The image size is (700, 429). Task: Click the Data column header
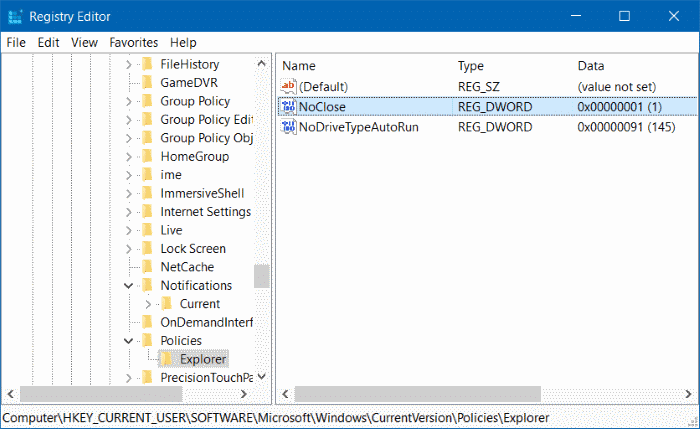click(591, 66)
